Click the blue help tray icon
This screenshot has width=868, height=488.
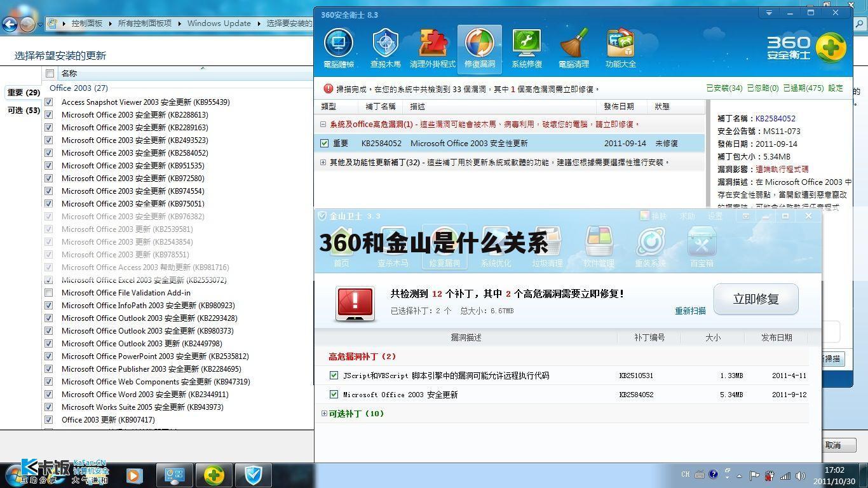(713, 474)
